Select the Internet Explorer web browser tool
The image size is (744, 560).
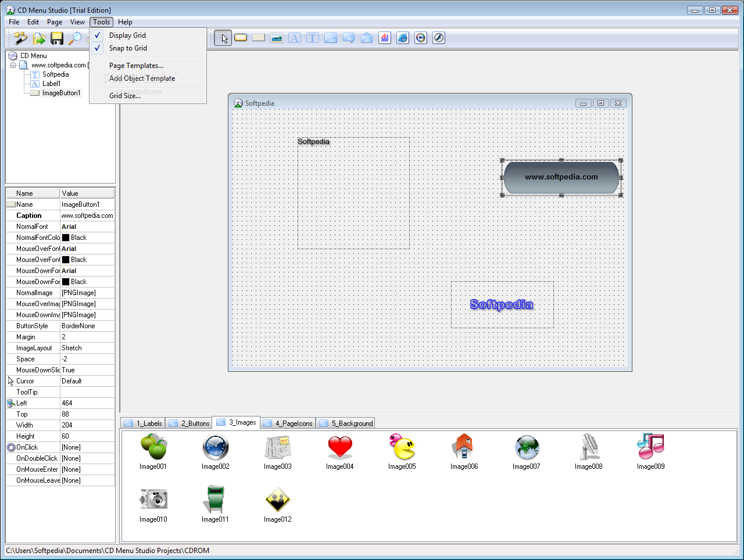(x=403, y=38)
